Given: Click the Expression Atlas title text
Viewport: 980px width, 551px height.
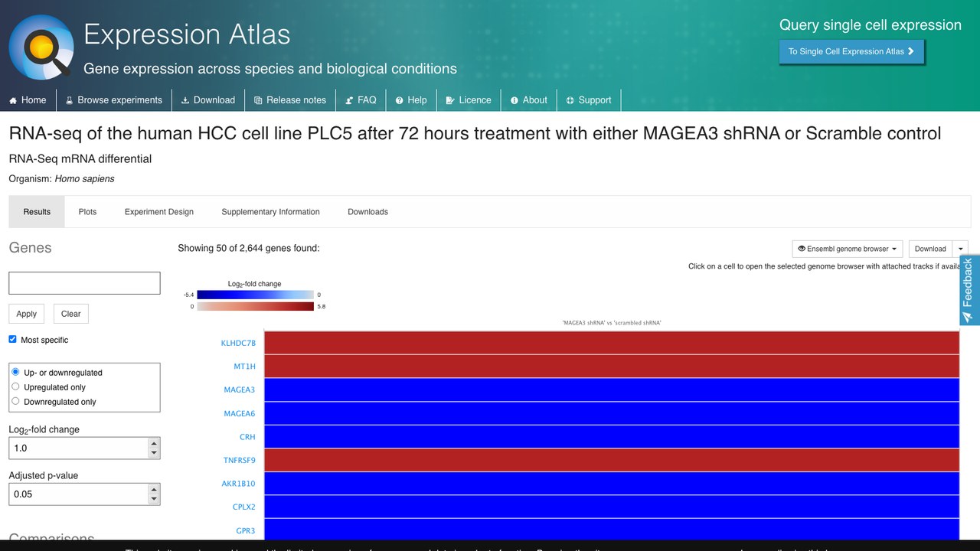Looking at the screenshot, I should [x=187, y=34].
